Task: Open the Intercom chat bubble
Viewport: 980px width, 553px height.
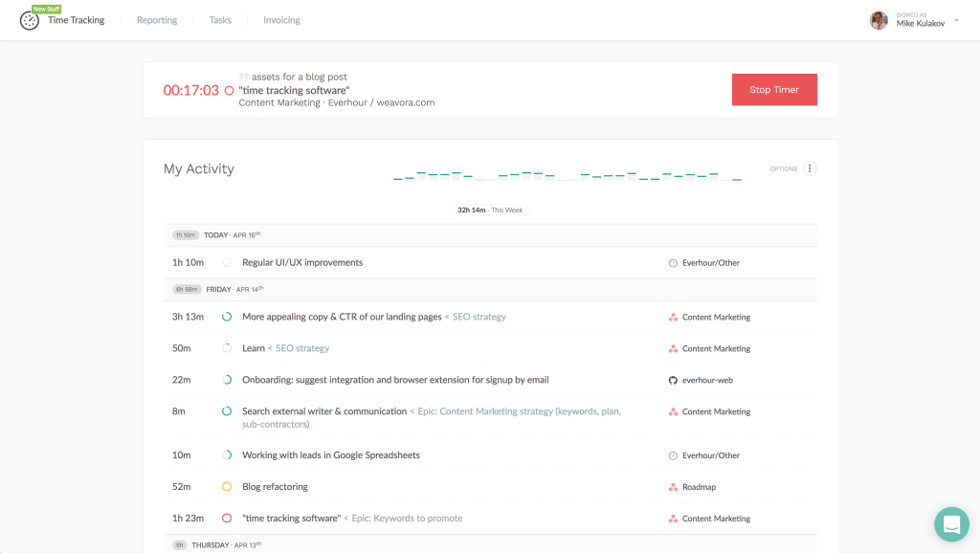Action: [x=951, y=524]
